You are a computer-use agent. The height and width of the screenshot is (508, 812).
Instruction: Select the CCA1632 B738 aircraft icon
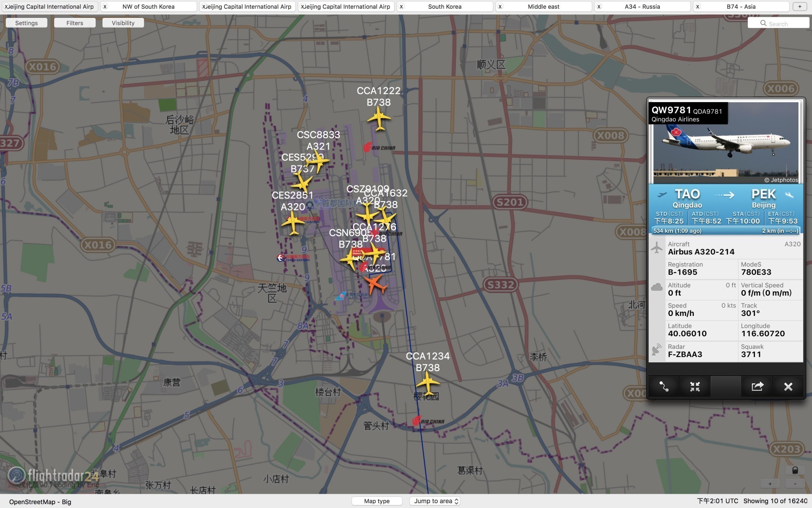tap(385, 217)
